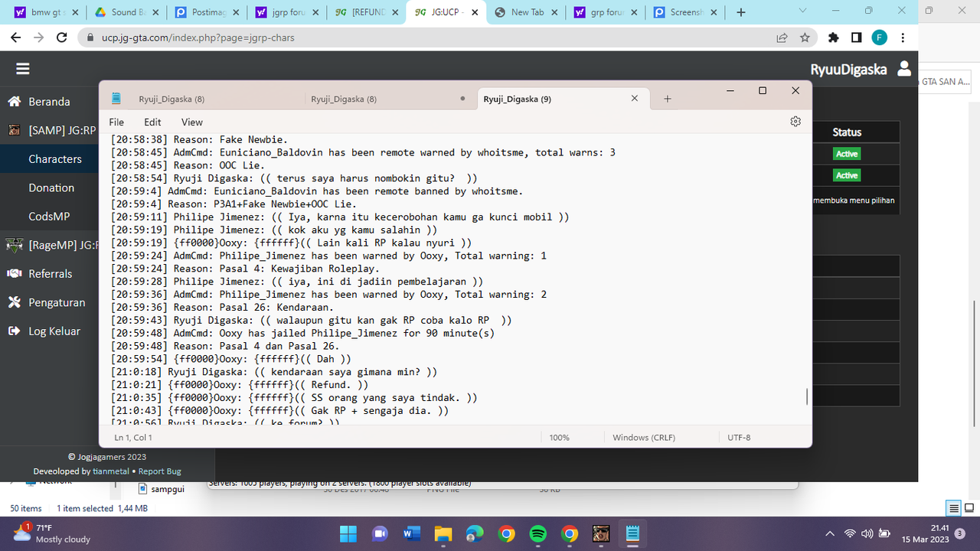Close the Ryuji_Digaska (9) Notepad tab
Viewport: 980px width, 551px height.
point(635,99)
